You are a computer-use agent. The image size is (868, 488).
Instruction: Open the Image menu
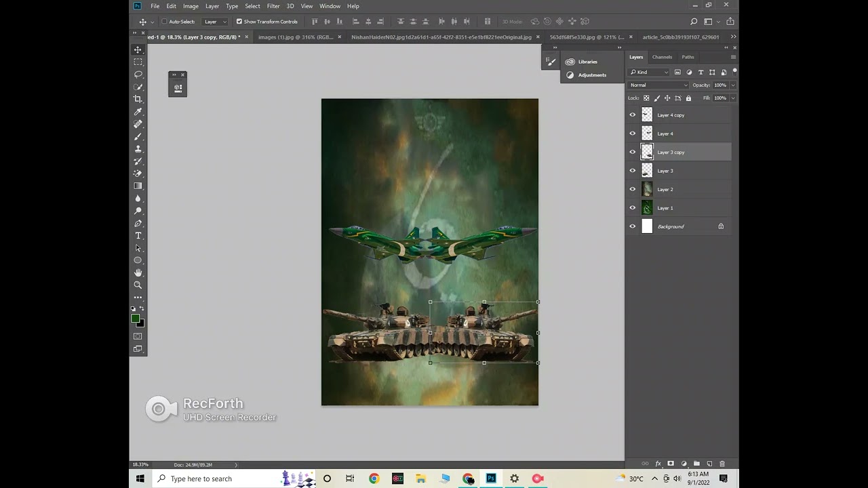coord(191,6)
